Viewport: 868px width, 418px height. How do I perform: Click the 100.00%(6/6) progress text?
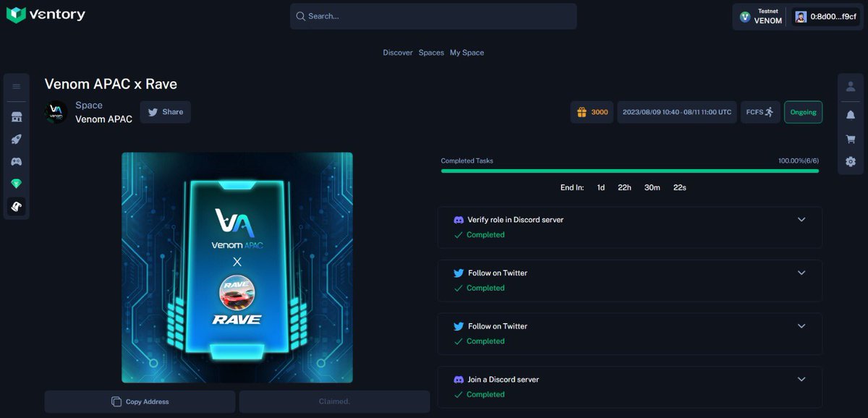[x=799, y=161]
